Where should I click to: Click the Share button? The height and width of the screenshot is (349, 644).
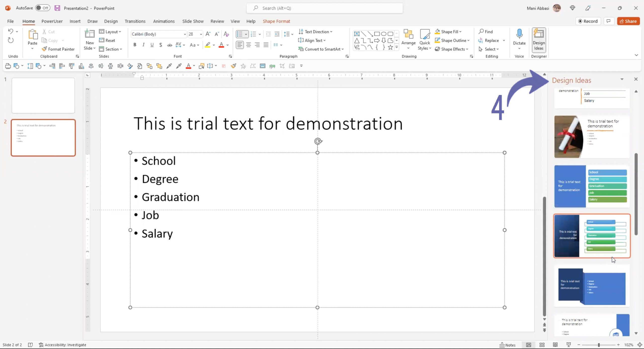628,21
